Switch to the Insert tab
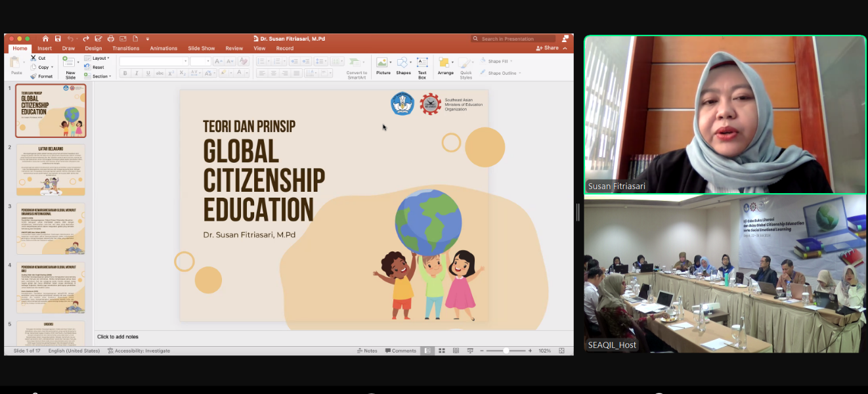The width and height of the screenshot is (868, 394). coord(45,49)
